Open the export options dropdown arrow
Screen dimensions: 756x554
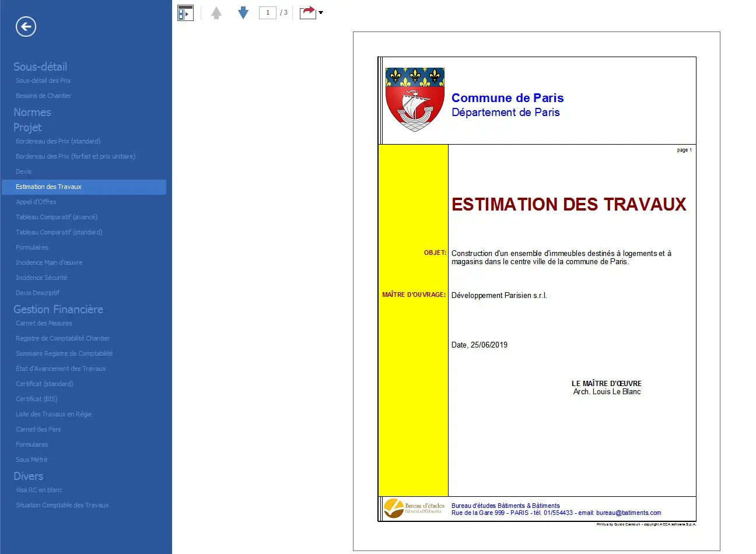(320, 12)
